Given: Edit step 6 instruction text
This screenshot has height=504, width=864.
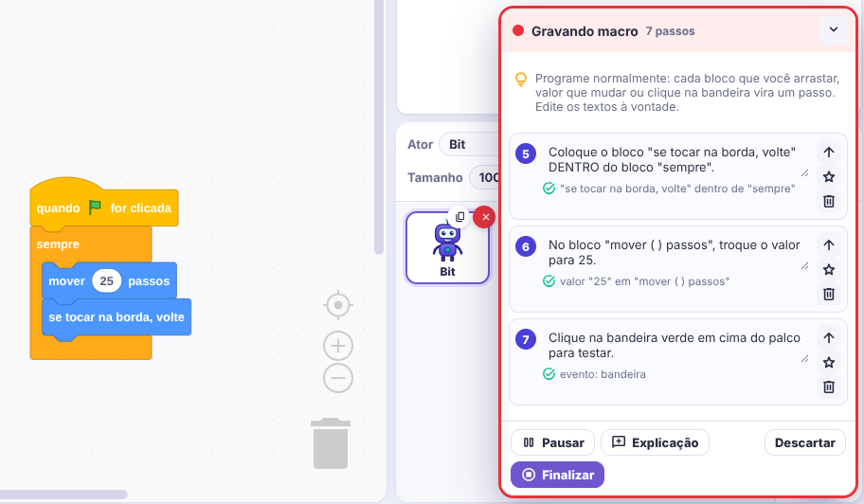Looking at the screenshot, I should click(674, 252).
